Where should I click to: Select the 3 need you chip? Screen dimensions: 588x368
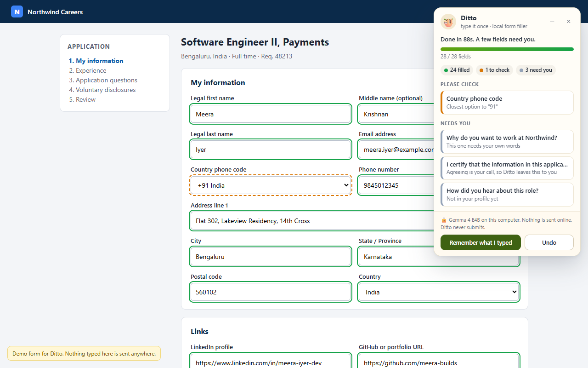536,70
